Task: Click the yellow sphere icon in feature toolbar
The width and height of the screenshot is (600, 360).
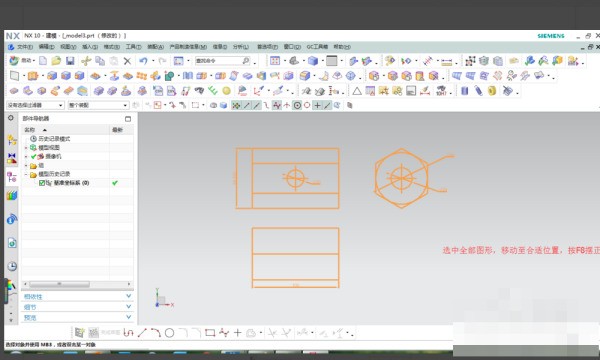Action: pyautogui.click(x=227, y=91)
